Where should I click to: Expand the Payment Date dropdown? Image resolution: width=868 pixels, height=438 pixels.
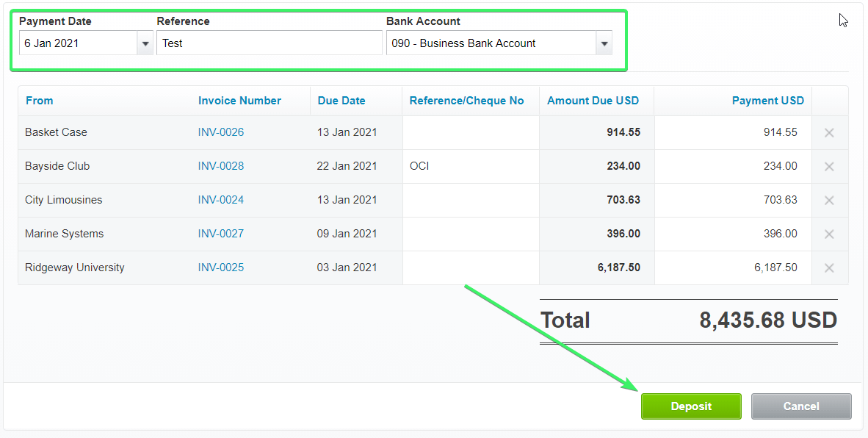click(144, 43)
